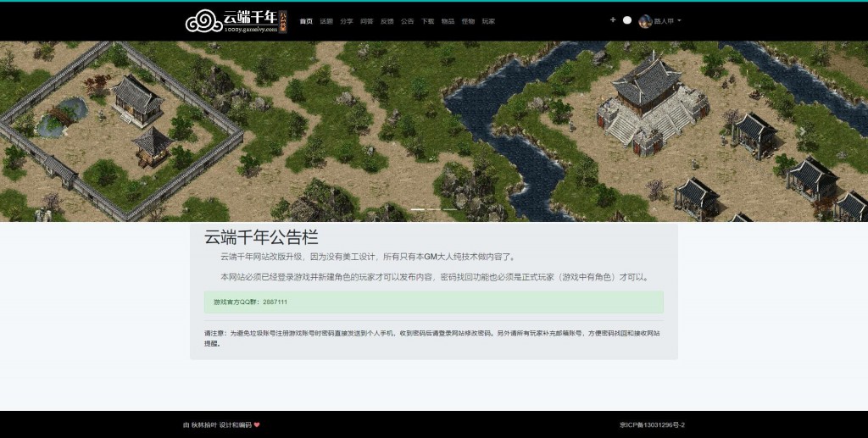
Task: Click the next-slide chevron on the banner
Action: point(802,131)
